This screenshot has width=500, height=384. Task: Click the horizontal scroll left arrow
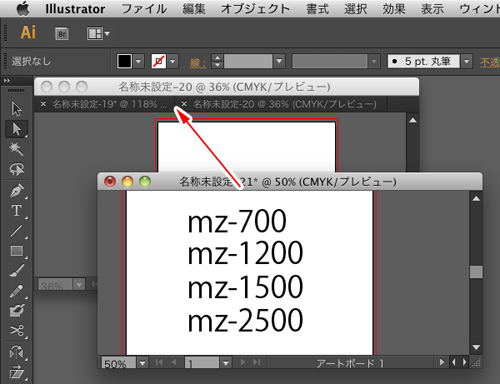[454, 362]
